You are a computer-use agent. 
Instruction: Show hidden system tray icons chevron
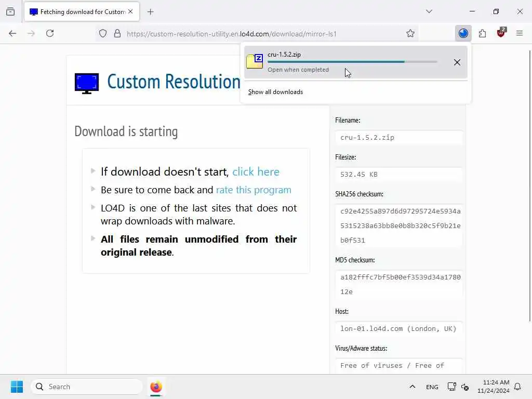pyautogui.click(x=412, y=387)
